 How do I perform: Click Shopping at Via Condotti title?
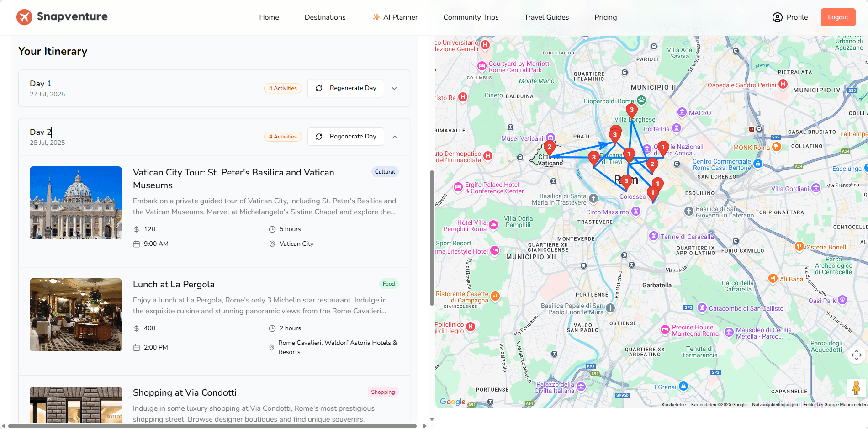(x=185, y=392)
